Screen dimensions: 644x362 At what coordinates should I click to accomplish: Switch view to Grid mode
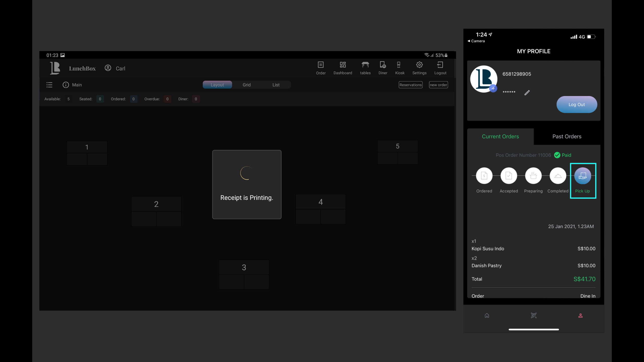click(247, 85)
